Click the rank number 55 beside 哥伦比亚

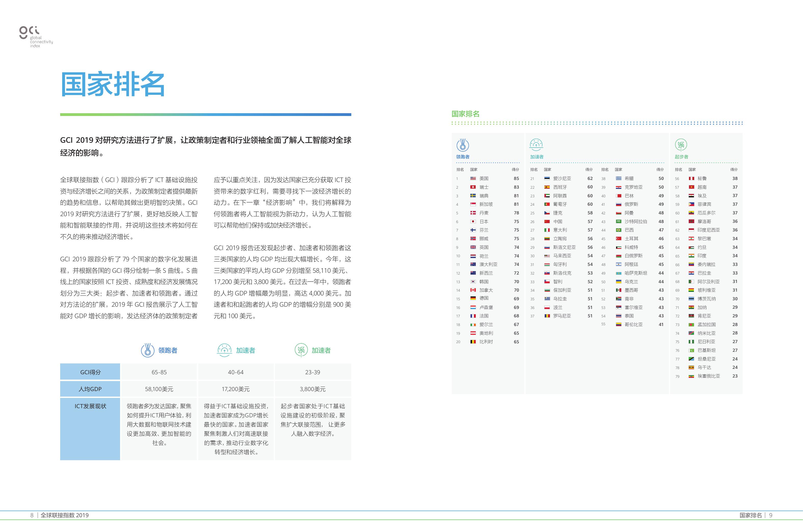[603, 324]
